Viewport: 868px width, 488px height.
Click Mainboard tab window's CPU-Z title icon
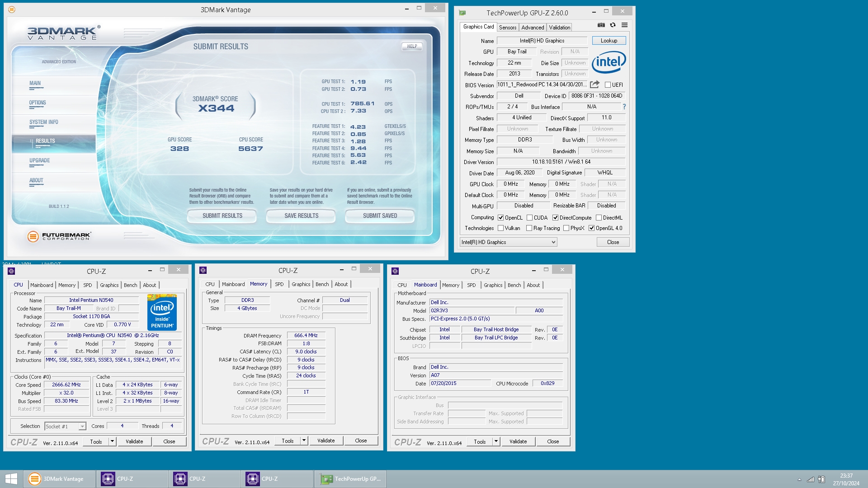(x=395, y=271)
